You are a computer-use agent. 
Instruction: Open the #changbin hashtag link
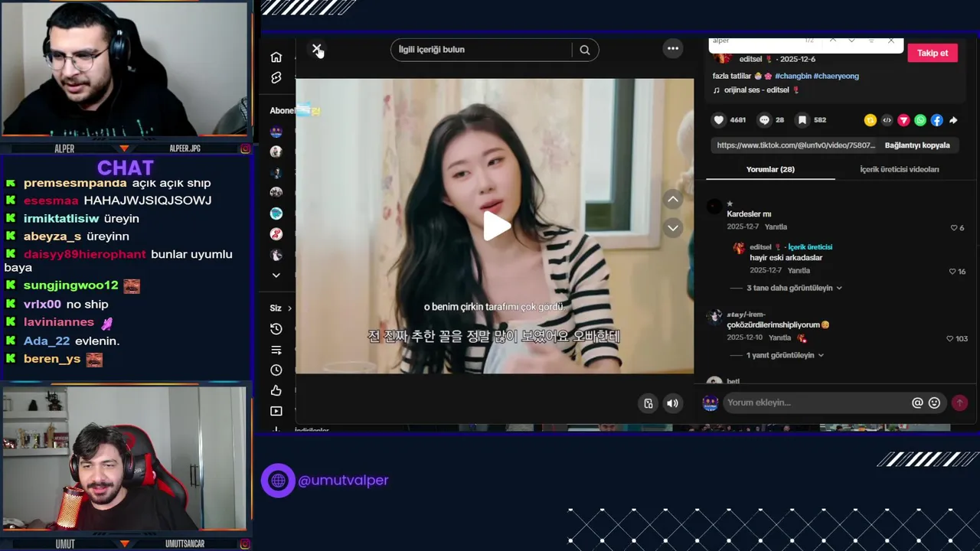click(x=792, y=76)
